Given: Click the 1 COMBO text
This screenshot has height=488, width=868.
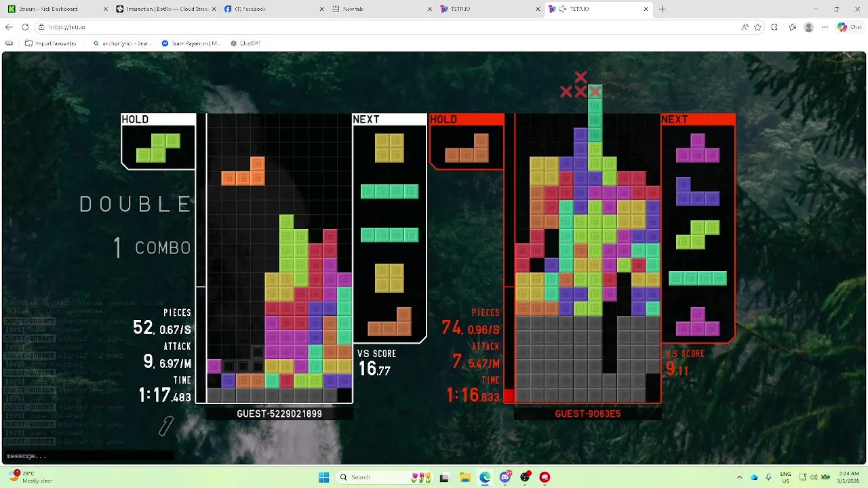Looking at the screenshot, I should coord(153,248).
